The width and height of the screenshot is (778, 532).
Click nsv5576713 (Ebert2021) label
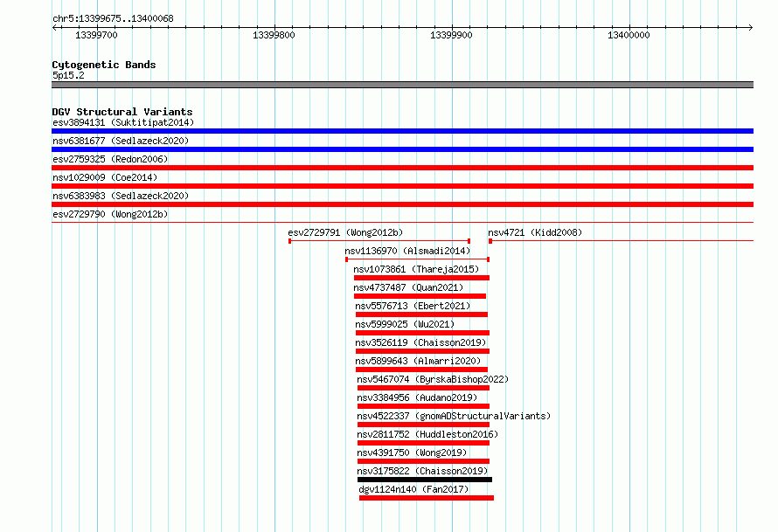click(413, 306)
